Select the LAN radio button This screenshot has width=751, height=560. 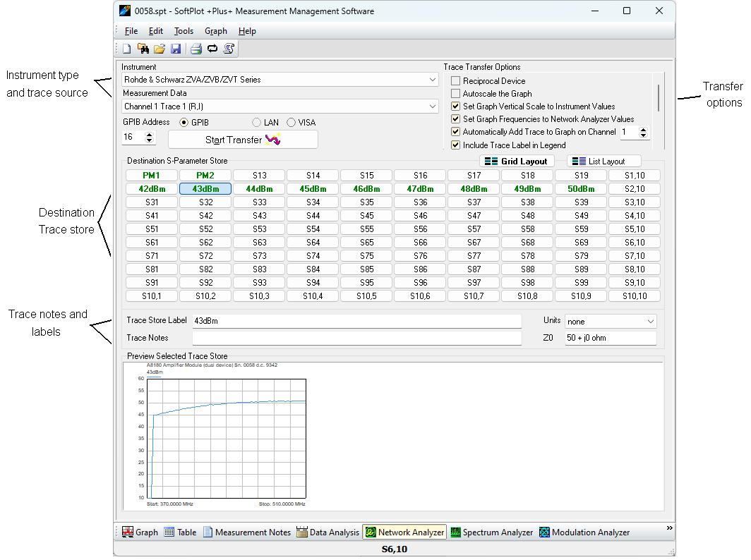pos(257,123)
